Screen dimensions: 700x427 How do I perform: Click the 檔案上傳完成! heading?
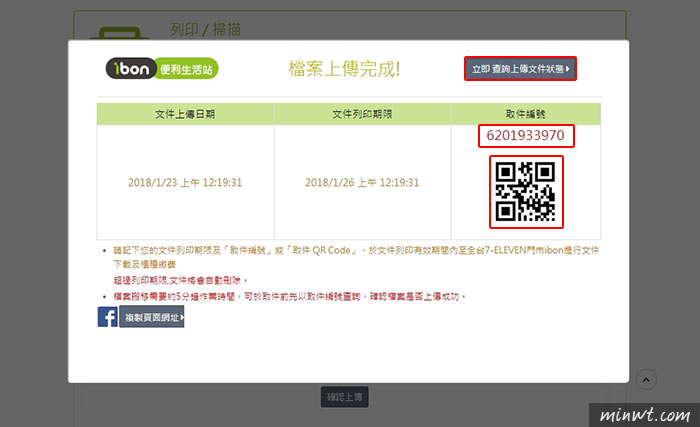coord(344,69)
